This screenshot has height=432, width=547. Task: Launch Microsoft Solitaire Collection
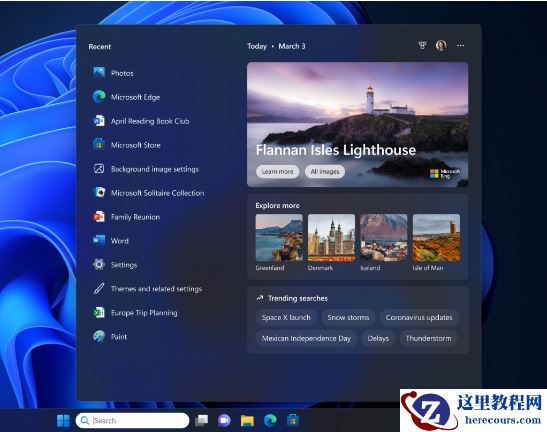(148, 193)
